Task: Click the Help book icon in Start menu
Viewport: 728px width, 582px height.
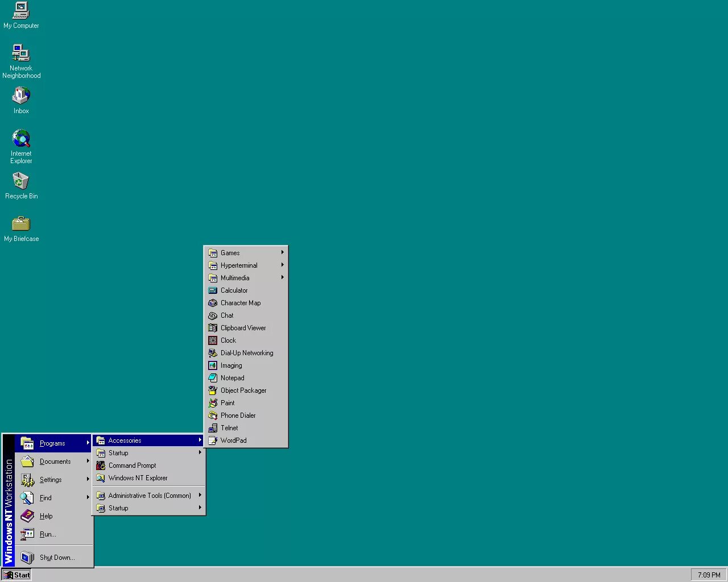Action: 27,516
